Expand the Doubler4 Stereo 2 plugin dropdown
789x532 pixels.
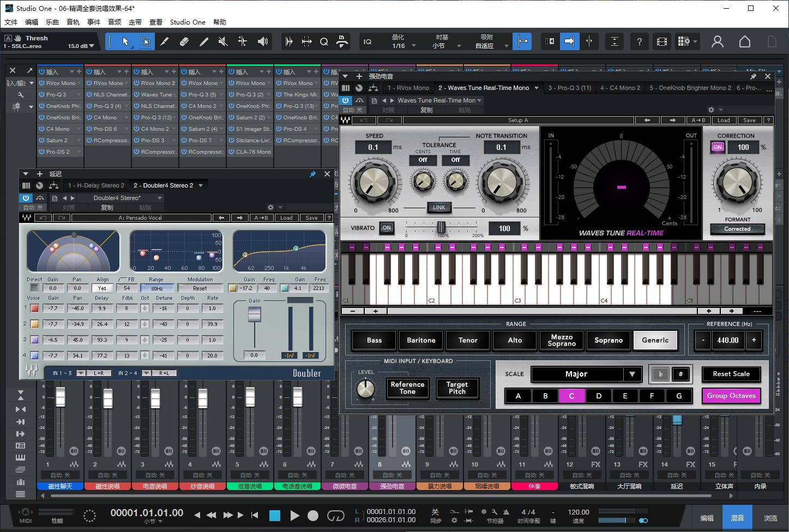tap(201, 185)
